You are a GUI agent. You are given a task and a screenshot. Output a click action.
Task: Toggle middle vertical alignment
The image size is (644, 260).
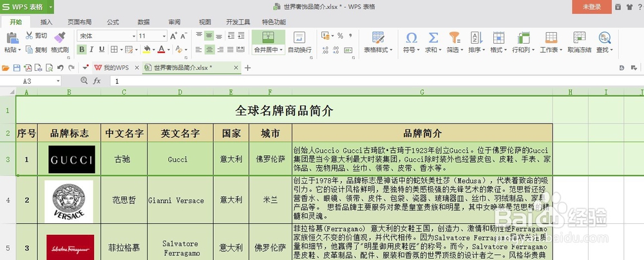209,36
